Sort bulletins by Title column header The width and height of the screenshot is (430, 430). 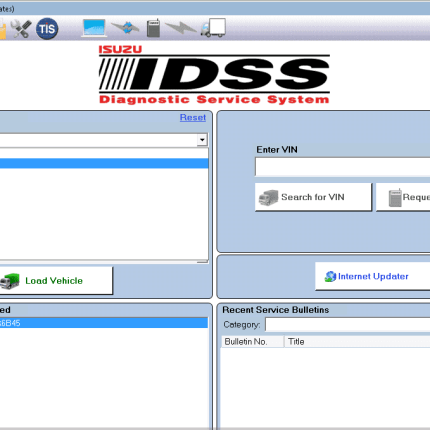tap(357, 342)
